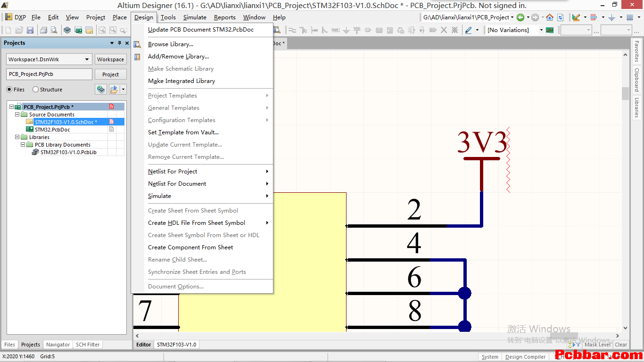Click the Open document folder toolbar icon
This screenshot has height=362, width=644.
(x=19, y=30)
